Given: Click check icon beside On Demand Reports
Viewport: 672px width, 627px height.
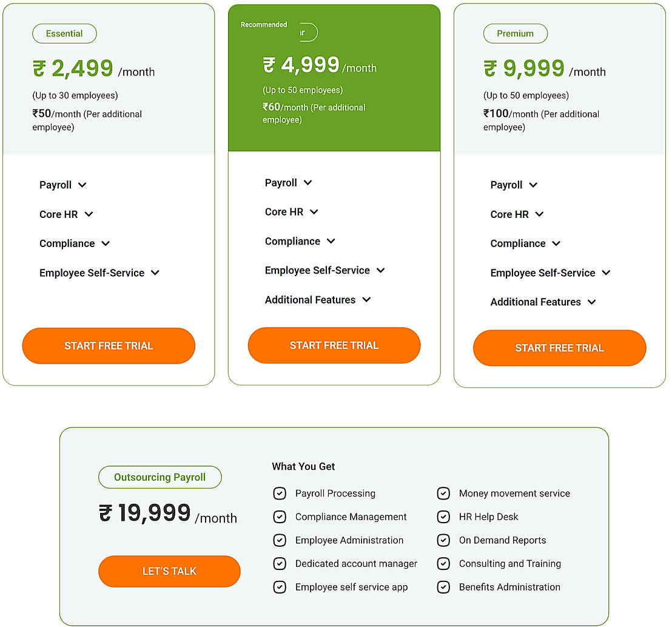Looking at the screenshot, I should point(443,540).
